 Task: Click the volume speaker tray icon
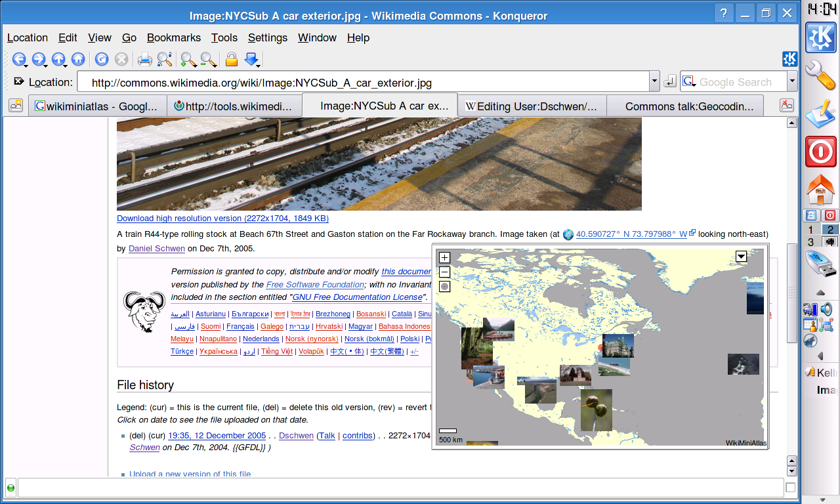pyautogui.click(x=826, y=309)
